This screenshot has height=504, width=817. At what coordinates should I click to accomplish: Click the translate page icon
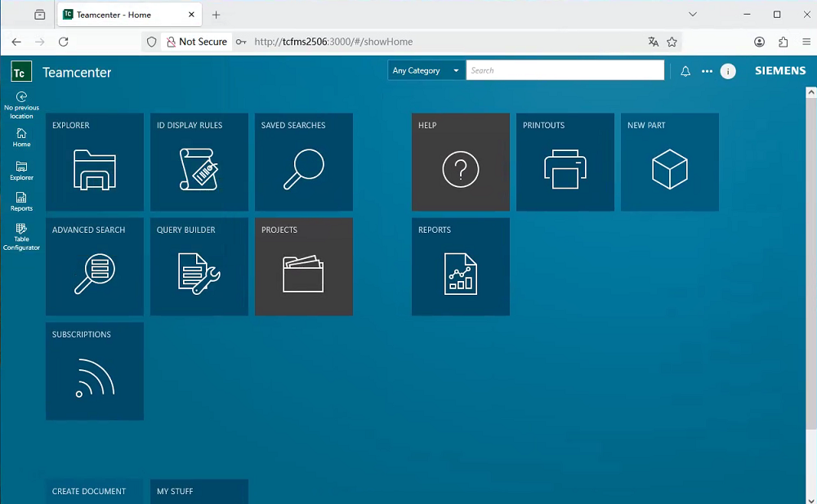coord(653,42)
